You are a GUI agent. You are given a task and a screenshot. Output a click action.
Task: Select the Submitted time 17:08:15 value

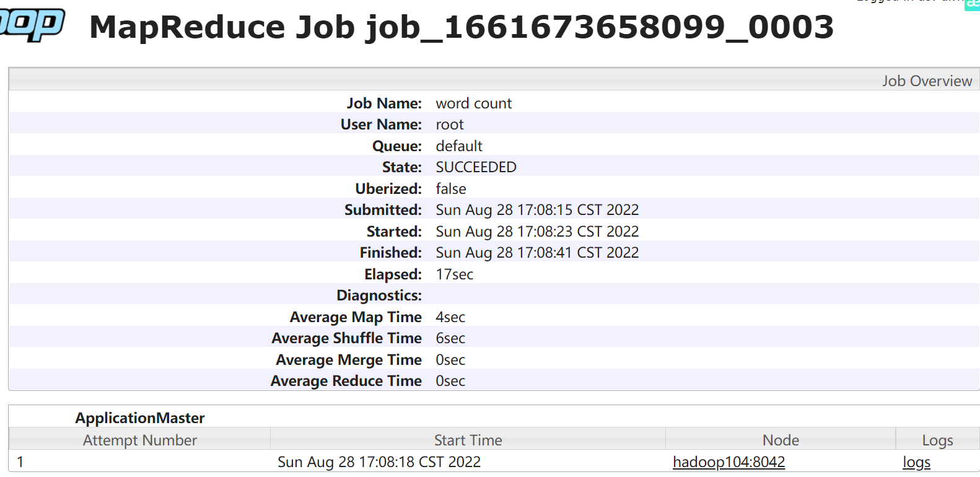pyautogui.click(x=537, y=210)
